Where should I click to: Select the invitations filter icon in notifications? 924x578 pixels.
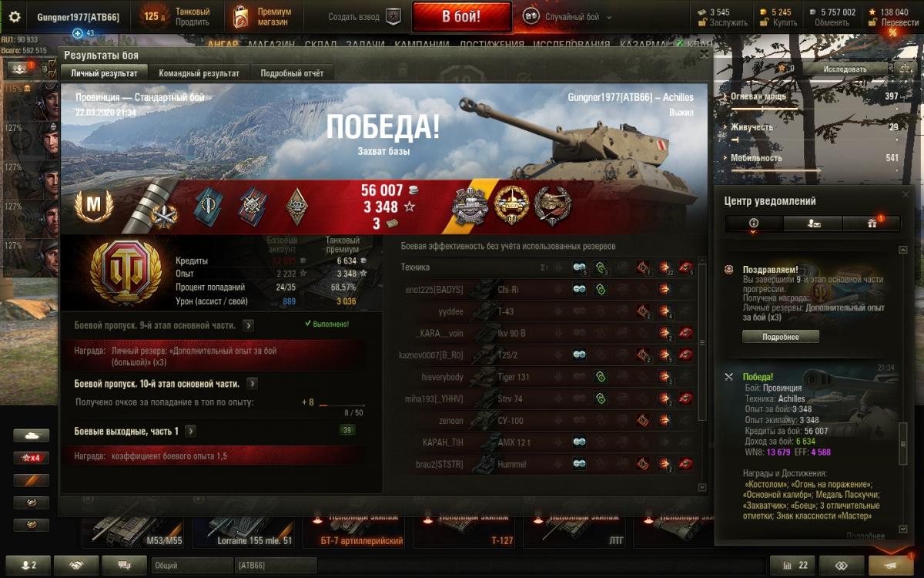(812, 223)
